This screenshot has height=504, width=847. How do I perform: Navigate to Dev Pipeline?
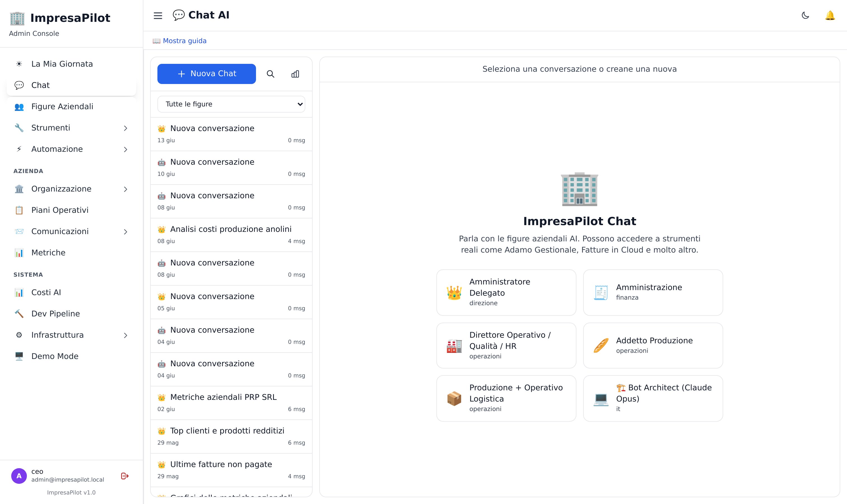click(71, 314)
